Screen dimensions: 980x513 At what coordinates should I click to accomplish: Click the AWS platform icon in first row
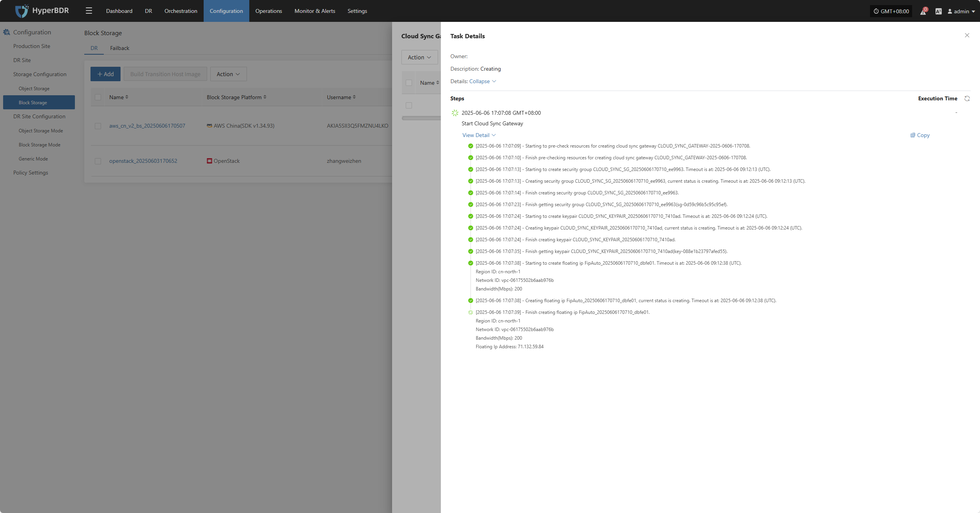(x=209, y=126)
